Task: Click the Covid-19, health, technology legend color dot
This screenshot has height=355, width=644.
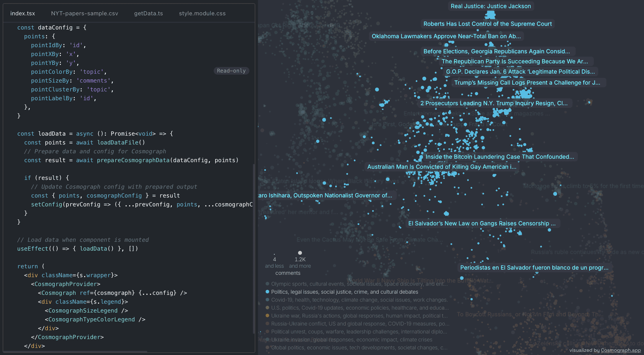Action: click(x=267, y=300)
